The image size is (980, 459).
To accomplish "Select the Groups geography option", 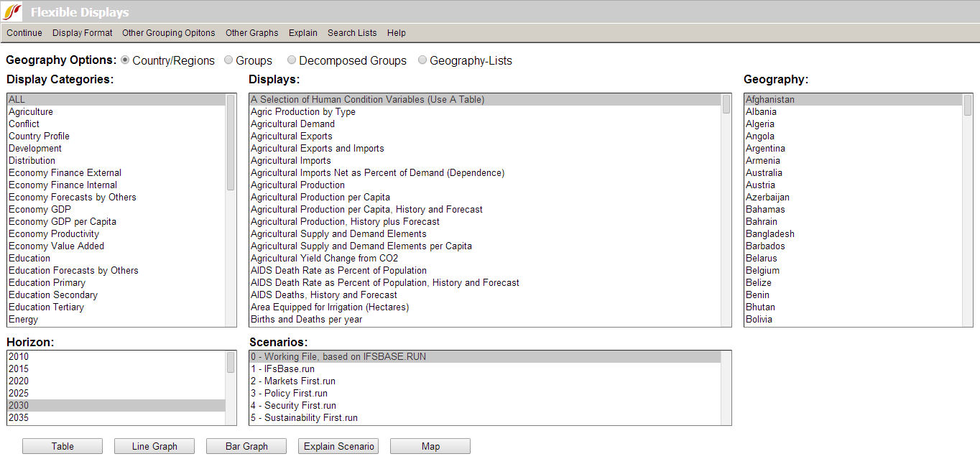I will point(229,60).
